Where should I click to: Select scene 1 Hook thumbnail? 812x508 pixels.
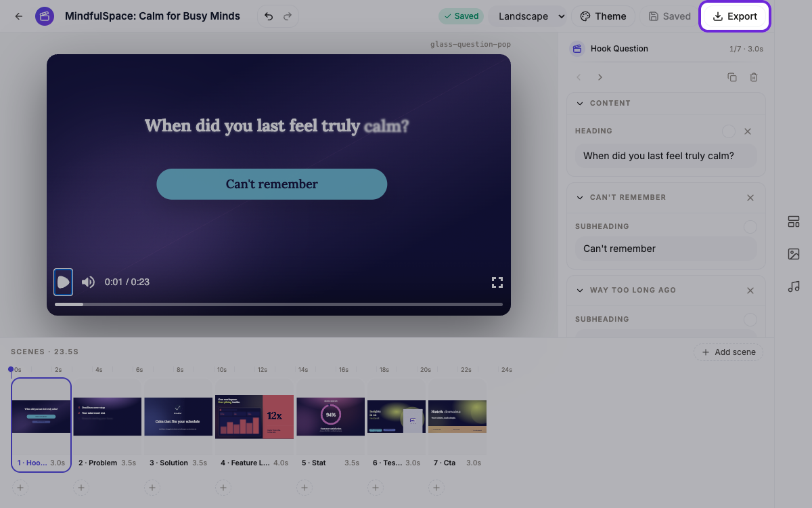point(41,416)
